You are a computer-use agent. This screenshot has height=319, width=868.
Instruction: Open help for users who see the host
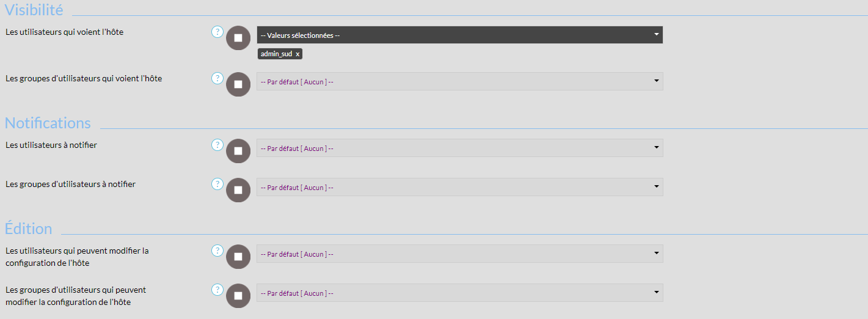(x=217, y=32)
